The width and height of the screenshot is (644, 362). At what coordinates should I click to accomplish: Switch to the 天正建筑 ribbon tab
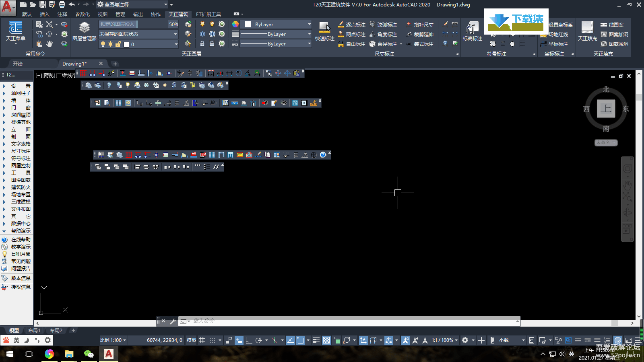point(178,14)
